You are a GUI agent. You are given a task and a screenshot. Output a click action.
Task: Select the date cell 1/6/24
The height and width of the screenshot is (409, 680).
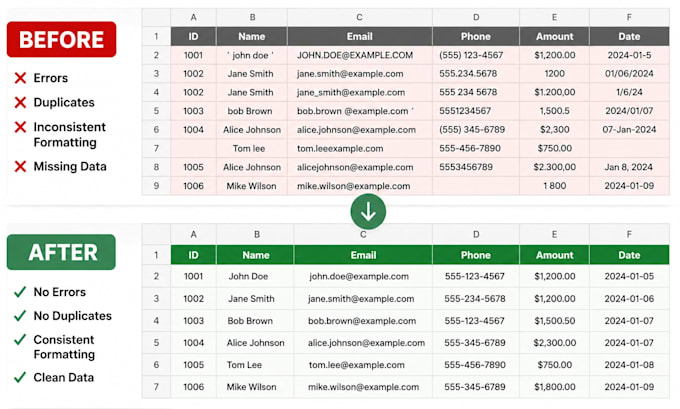[x=629, y=92]
